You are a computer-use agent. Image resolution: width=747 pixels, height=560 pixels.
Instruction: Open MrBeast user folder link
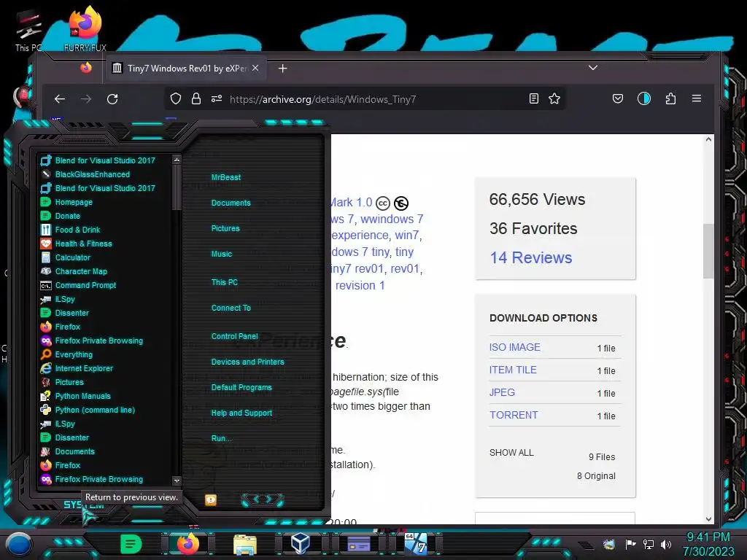coord(226,177)
